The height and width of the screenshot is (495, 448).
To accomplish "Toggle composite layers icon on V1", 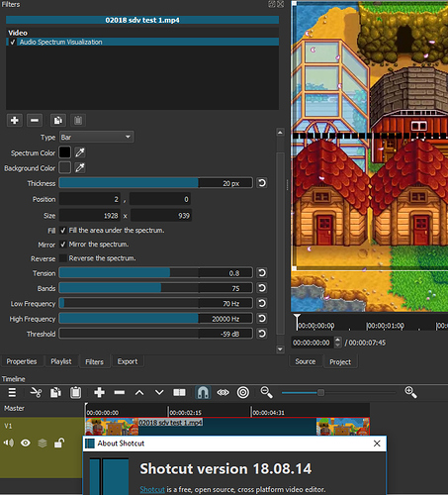I will 43,443.
